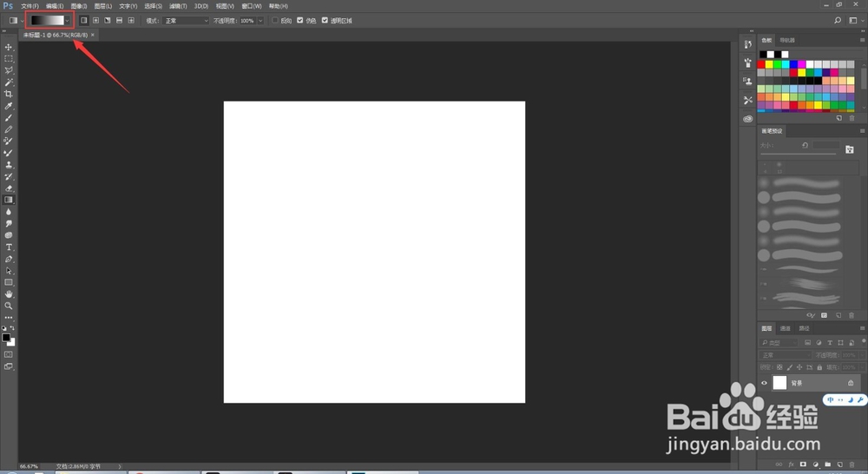Select the Blur tool

pos(9,212)
